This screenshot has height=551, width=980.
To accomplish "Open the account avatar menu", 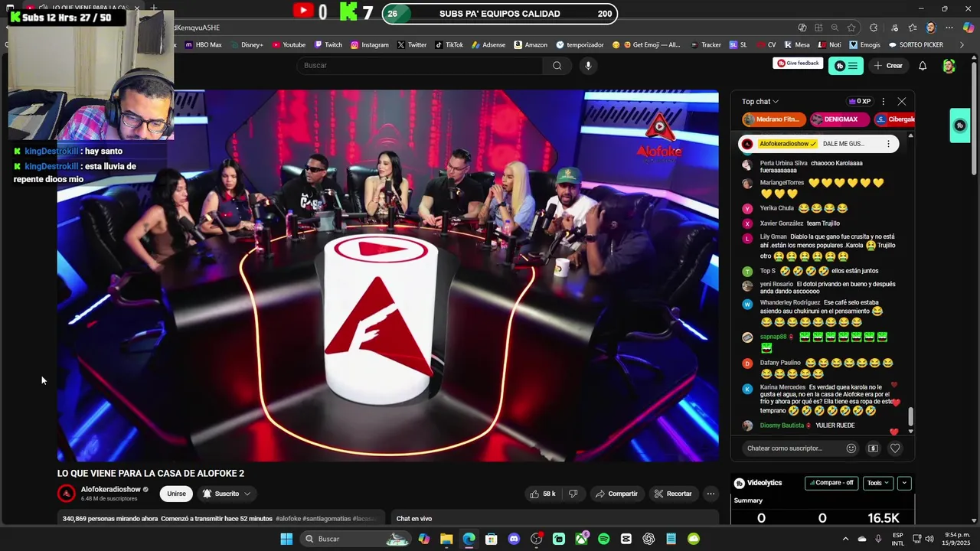I will click(949, 66).
